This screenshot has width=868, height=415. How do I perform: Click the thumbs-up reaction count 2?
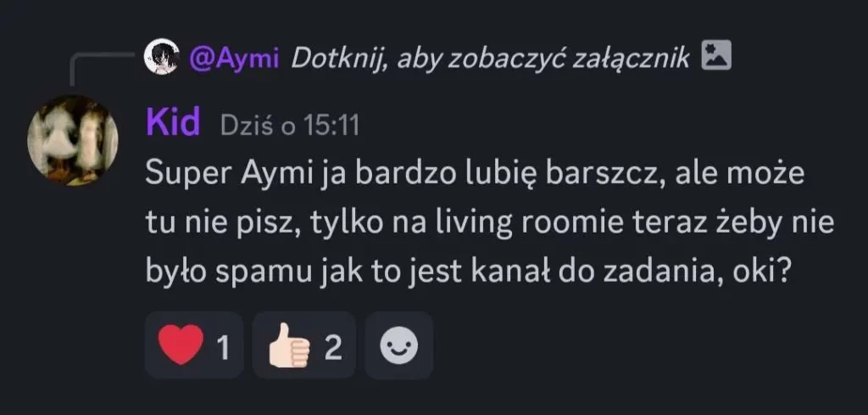click(332, 349)
